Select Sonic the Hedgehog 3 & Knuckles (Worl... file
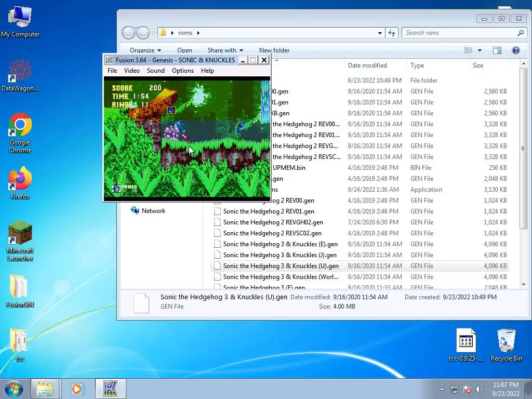 (361, 276)
